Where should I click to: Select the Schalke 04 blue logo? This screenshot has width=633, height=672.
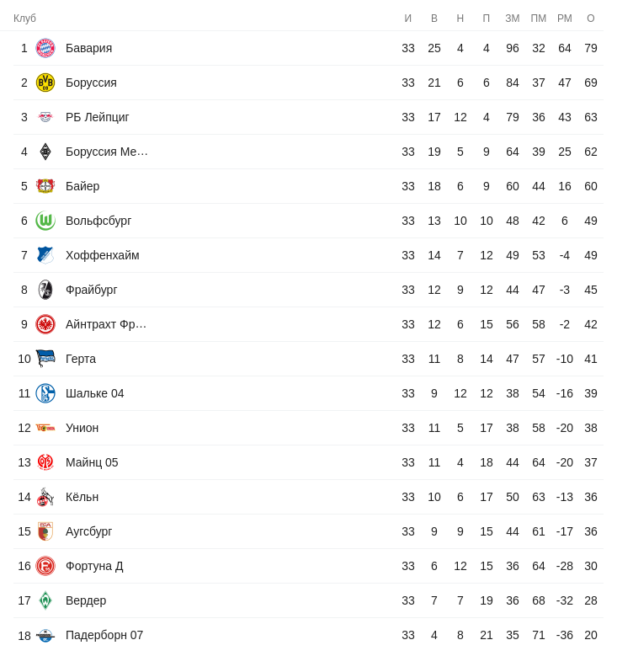pyautogui.click(x=45, y=393)
